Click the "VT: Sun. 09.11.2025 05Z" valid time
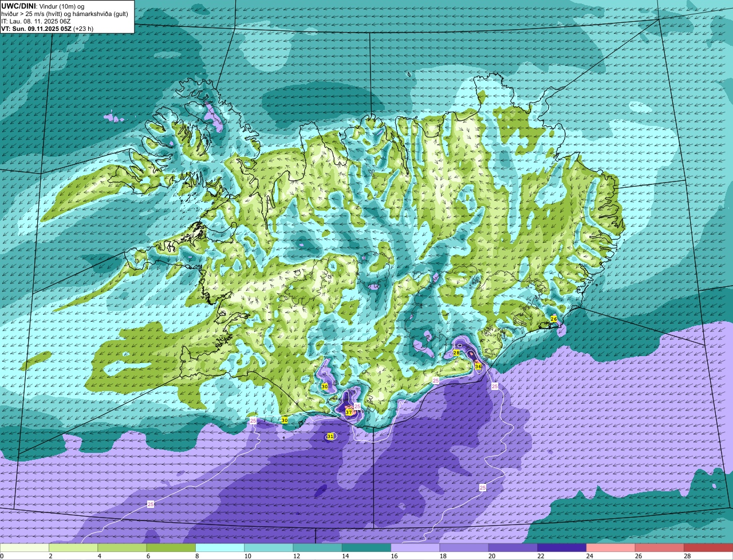 [x=36, y=28]
